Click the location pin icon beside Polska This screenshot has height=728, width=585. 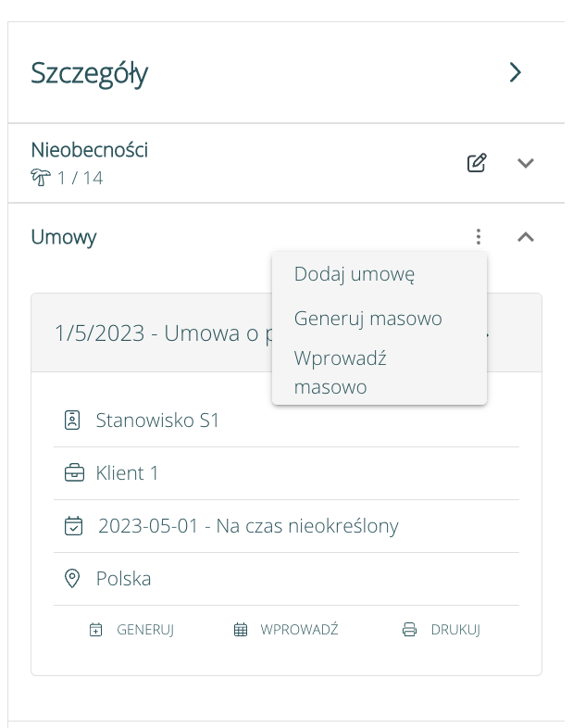tap(72, 579)
